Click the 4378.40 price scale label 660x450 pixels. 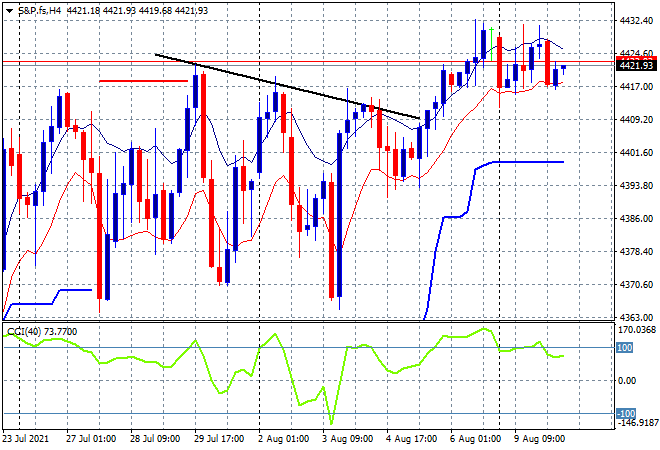point(636,251)
